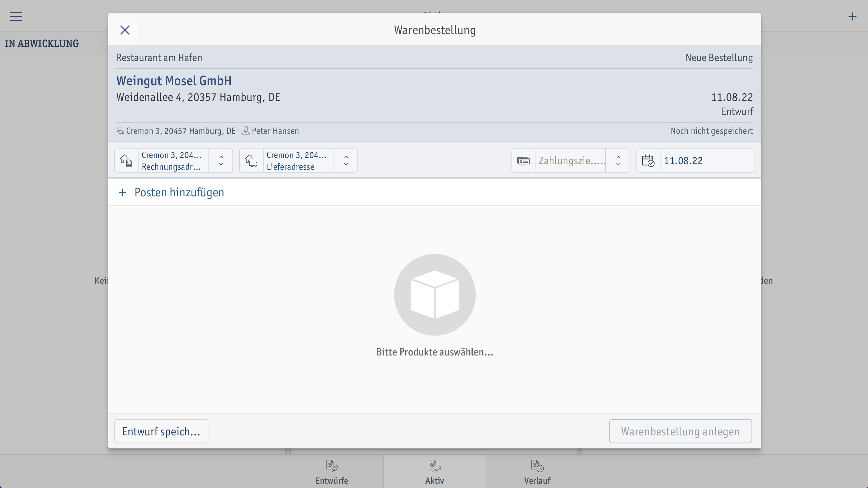
Task: Click the Rechnungsadresse house icon
Action: point(126,160)
